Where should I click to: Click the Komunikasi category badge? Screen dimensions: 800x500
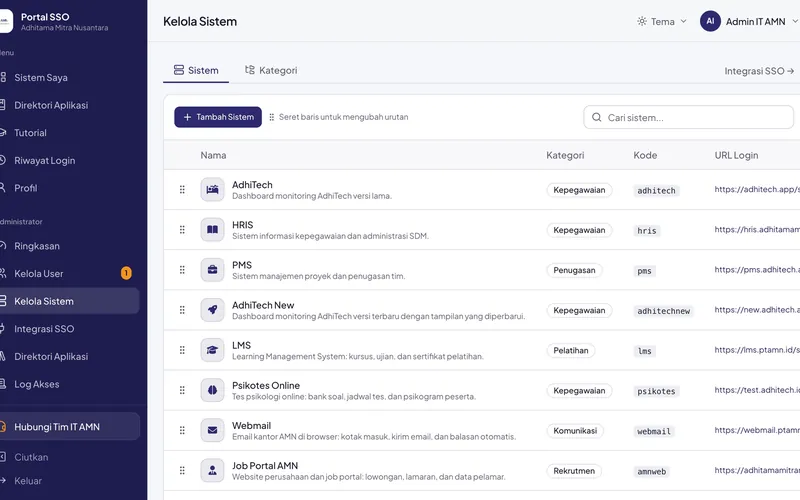575,431
